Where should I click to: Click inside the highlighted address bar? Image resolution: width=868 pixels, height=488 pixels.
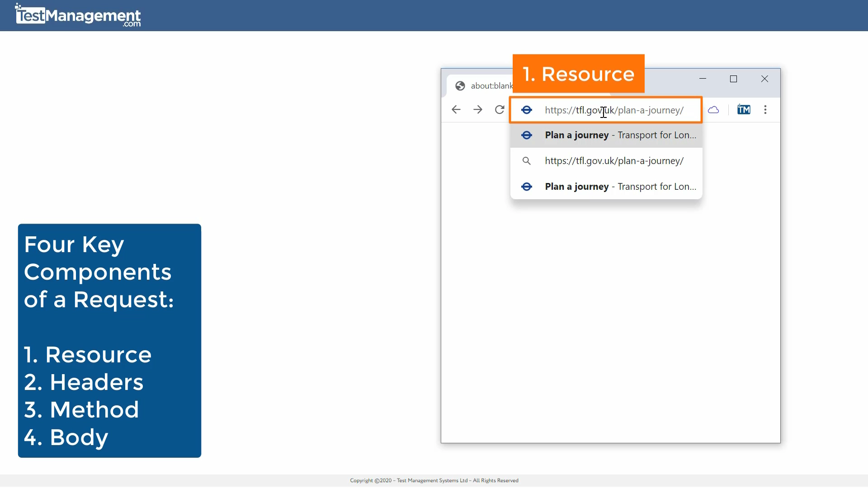point(614,110)
